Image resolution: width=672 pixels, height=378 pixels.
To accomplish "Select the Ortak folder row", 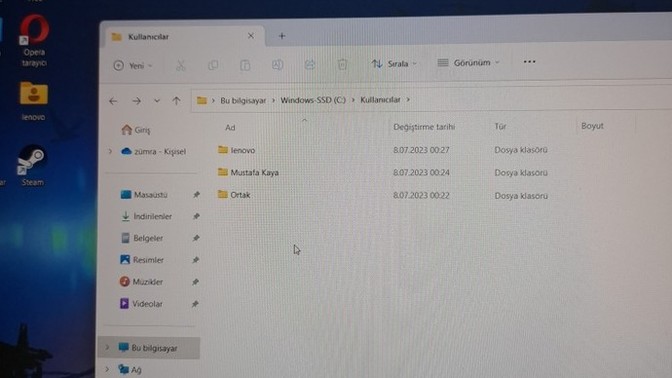I will [383, 195].
